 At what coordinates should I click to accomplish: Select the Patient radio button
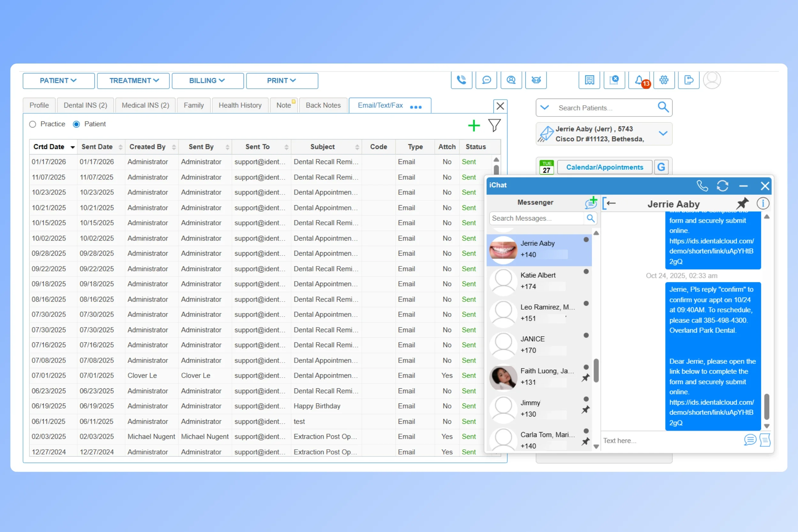click(x=76, y=124)
